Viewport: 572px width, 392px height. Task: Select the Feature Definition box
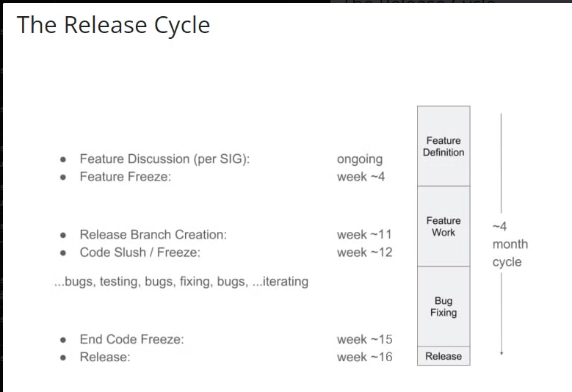click(444, 146)
